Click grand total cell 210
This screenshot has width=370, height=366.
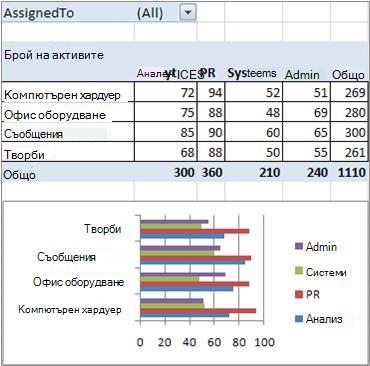254,172
